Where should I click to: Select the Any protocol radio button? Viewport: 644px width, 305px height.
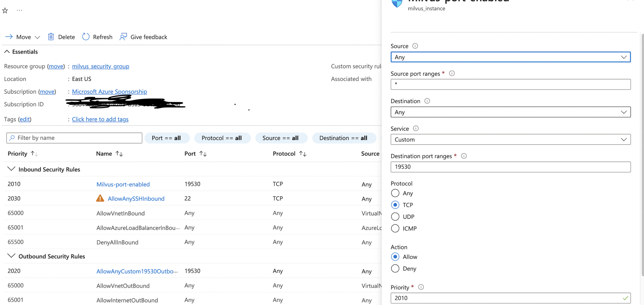[x=395, y=193]
